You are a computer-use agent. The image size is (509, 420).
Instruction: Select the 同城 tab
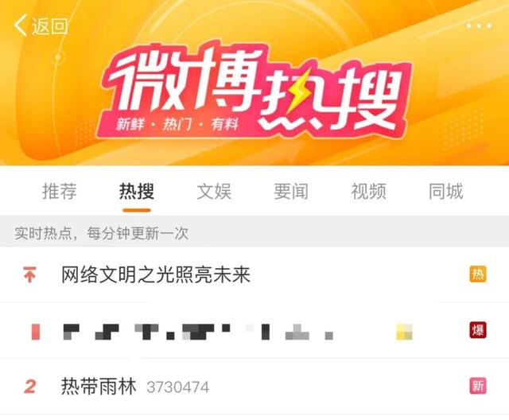pyautogui.click(x=445, y=191)
